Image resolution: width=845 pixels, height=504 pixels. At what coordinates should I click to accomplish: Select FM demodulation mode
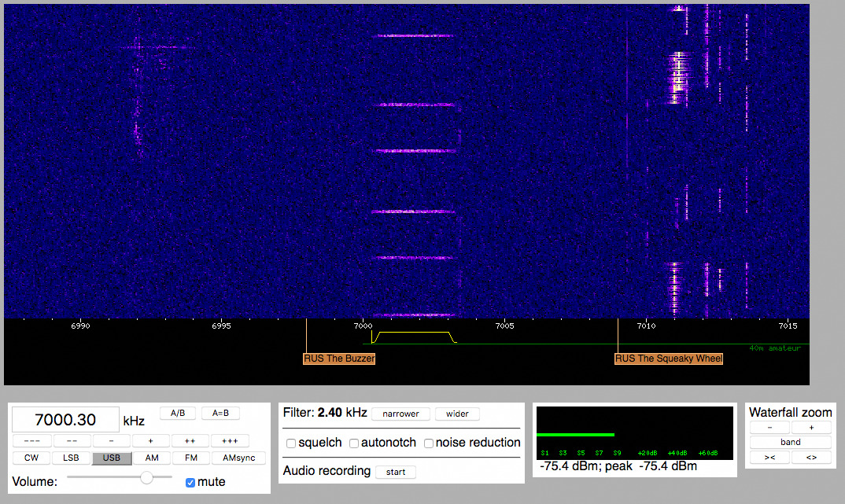click(x=190, y=458)
